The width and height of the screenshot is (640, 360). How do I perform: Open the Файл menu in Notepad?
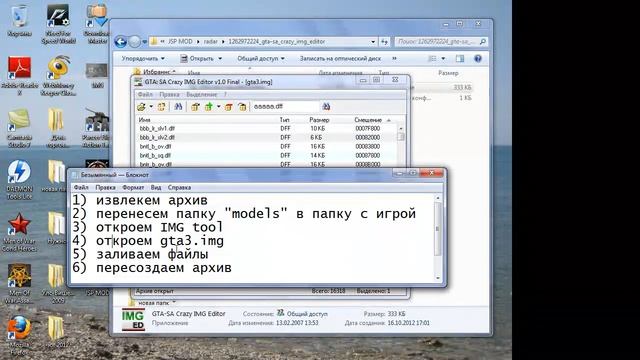[x=81, y=187]
